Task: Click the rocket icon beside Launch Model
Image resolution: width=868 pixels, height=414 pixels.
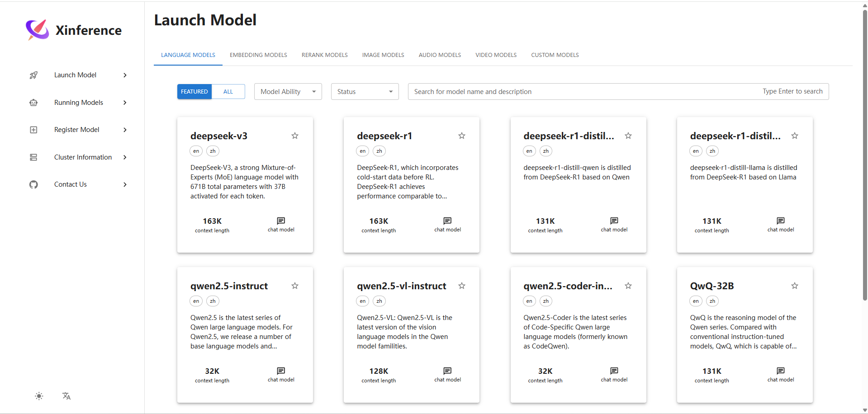Action: tap(33, 75)
